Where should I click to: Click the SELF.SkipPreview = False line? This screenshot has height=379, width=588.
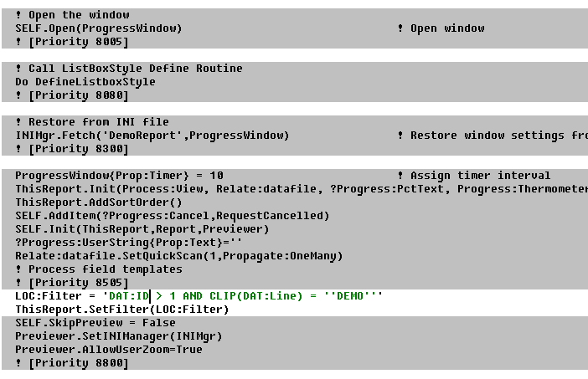coord(95,322)
